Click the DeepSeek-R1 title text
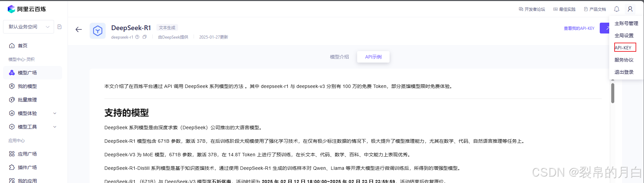 click(131, 28)
